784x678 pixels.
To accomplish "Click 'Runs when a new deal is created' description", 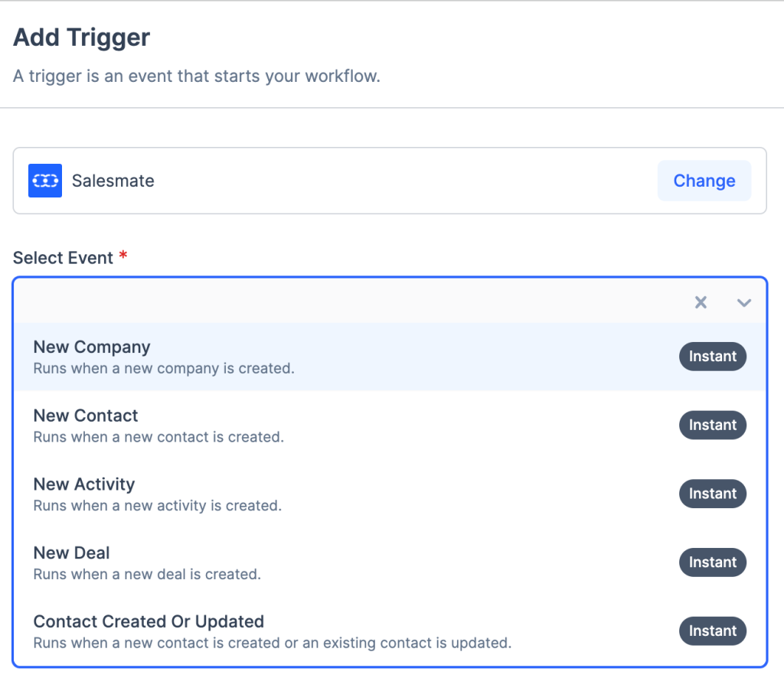I will (147, 574).
